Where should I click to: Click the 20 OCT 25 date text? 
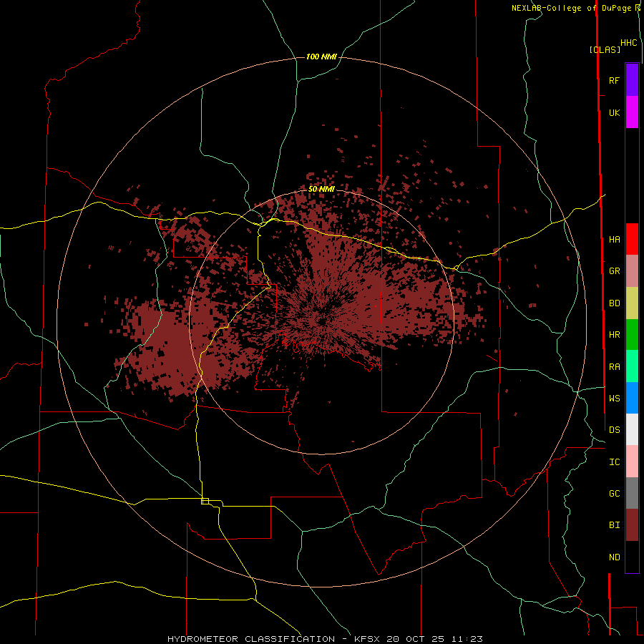click(x=416, y=639)
